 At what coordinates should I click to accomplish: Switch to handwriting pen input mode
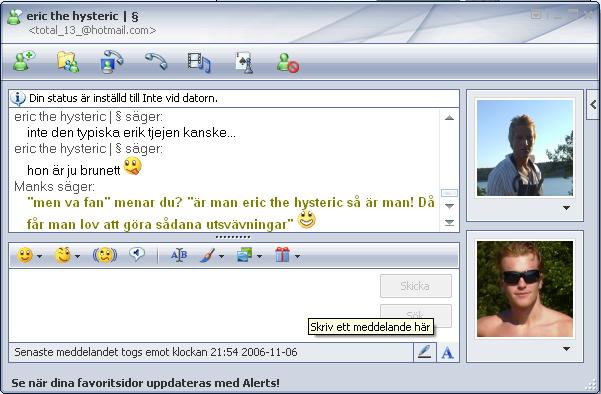point(424,352)
